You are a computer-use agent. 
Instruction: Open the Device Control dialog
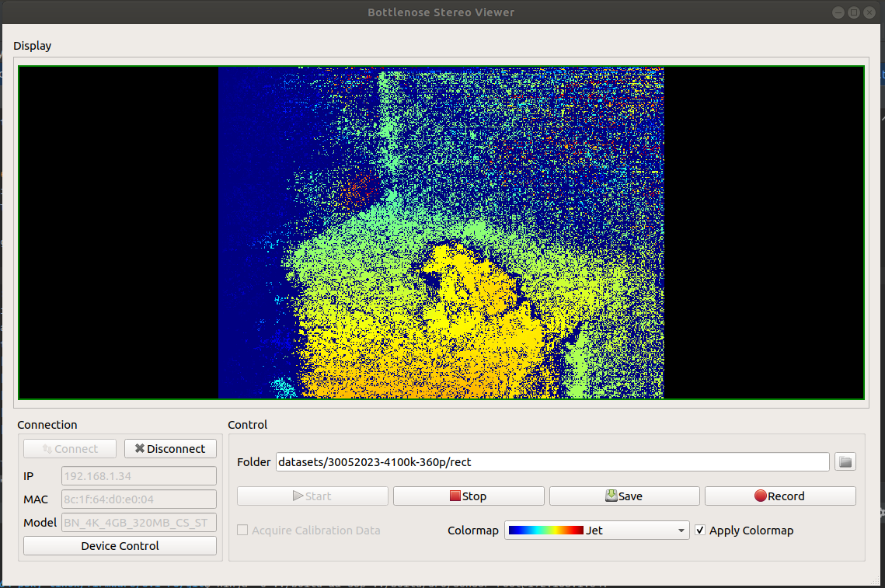(x=120, y=546)
